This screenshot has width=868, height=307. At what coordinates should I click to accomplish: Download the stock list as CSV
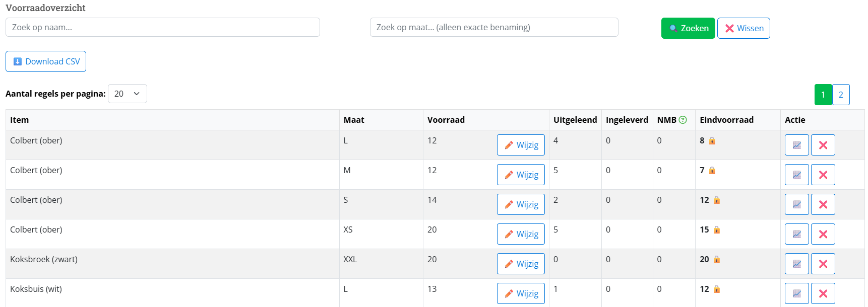click(x=46, y=61)
